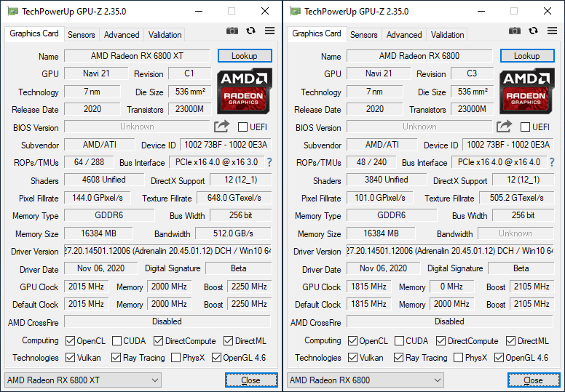Click the Close button in right window
This screenshot has height=392, width=565.
tap(533, 380)
